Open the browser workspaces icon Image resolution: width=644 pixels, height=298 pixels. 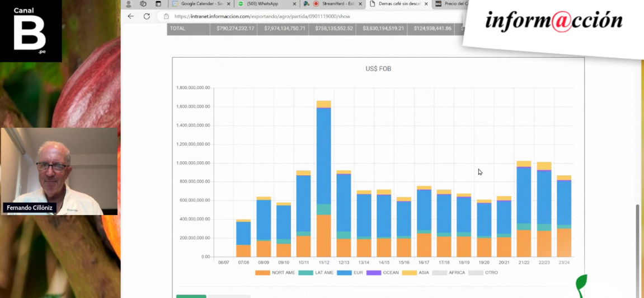pos(143,4)
